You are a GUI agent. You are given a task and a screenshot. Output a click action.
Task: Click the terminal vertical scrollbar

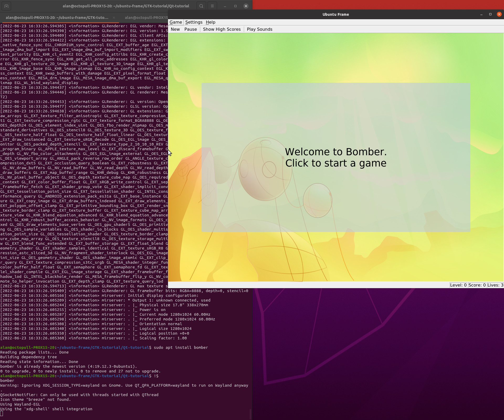tap(250, 414)
